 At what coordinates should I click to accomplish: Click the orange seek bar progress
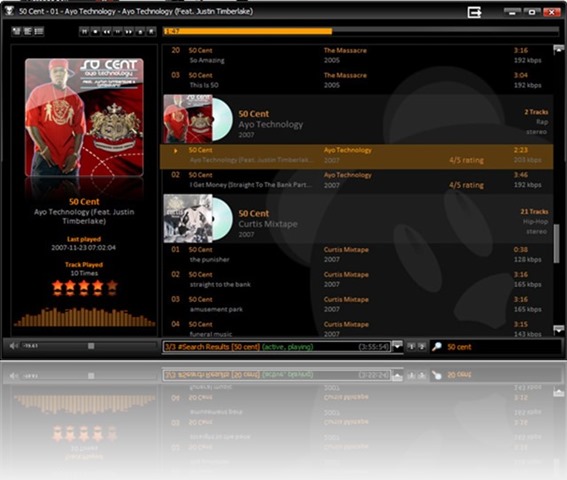tap(248, 31)
